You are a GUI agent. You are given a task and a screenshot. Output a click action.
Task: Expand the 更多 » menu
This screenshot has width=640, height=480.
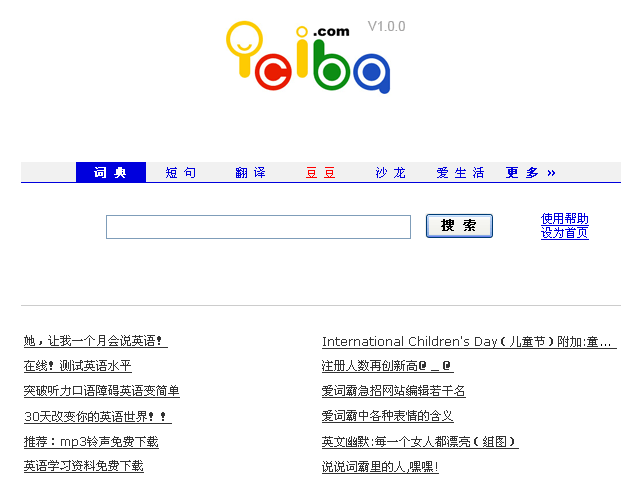pyautogui.click(x=531, y=173)
